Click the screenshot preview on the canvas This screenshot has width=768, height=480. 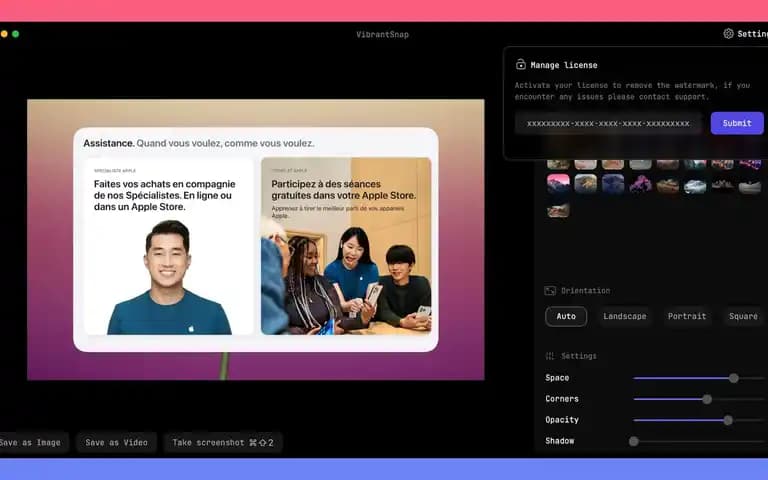click(256, 240)
